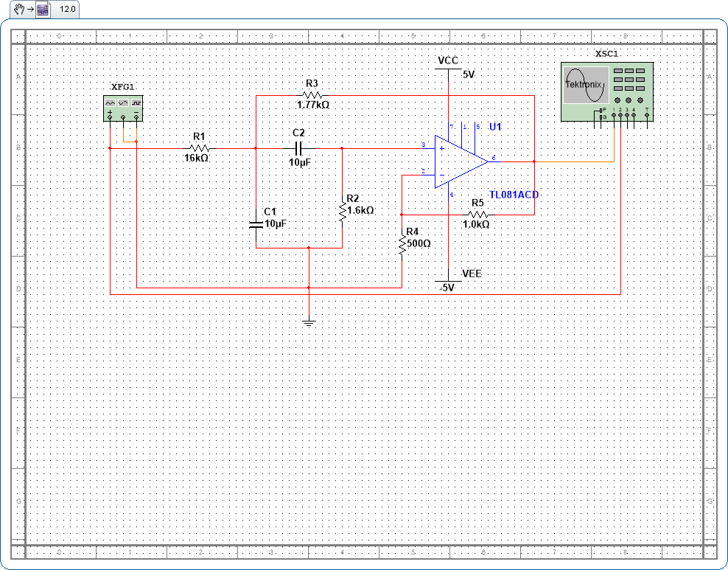The width and height of the screenshot is (728, 570).
Task: Click channel 1 terminal on the oscilloscope
Action: point(614,115)
